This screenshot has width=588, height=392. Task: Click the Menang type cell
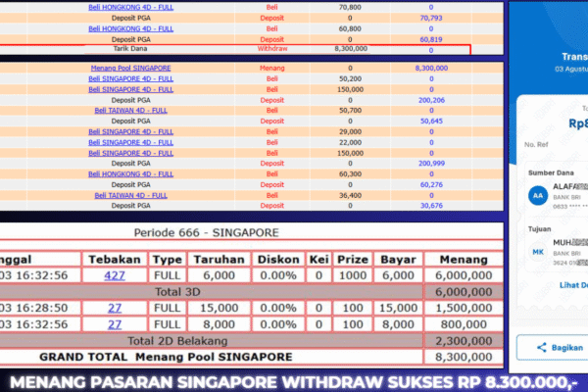(272, 68)
